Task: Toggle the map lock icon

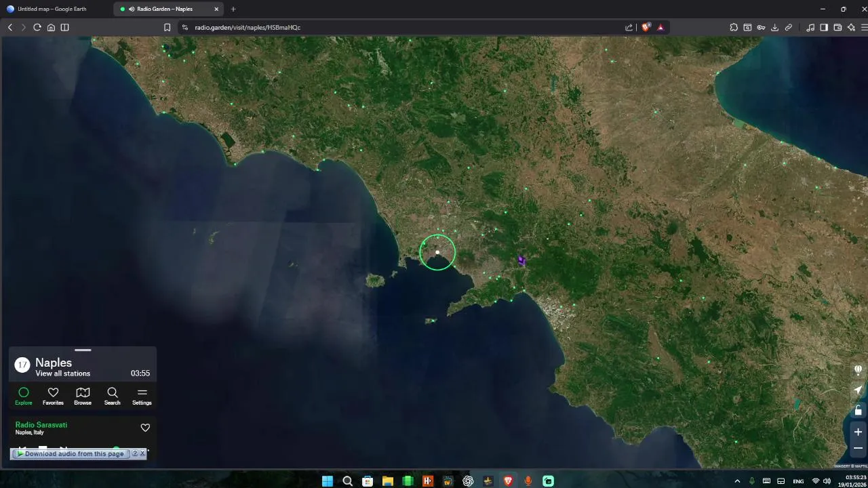Action: point(858,411)
